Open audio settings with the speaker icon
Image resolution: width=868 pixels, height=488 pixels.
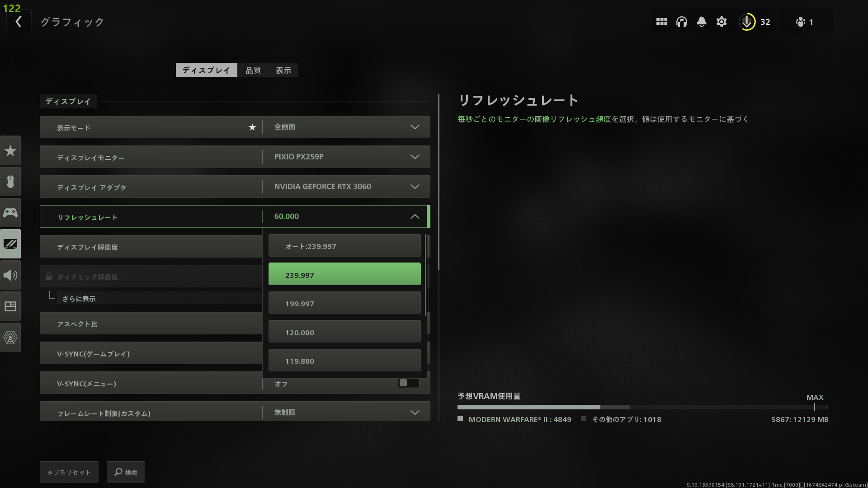tap(10, 275)
